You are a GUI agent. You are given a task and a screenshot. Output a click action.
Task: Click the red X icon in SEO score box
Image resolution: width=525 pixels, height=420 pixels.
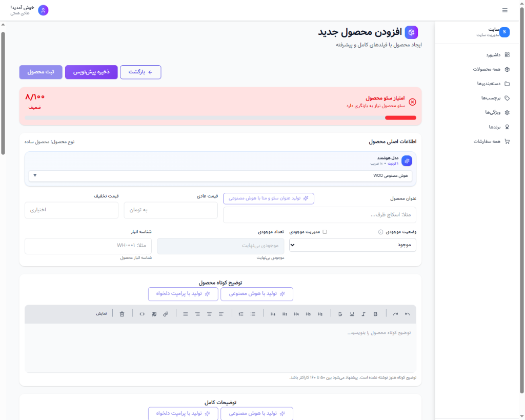413,102
